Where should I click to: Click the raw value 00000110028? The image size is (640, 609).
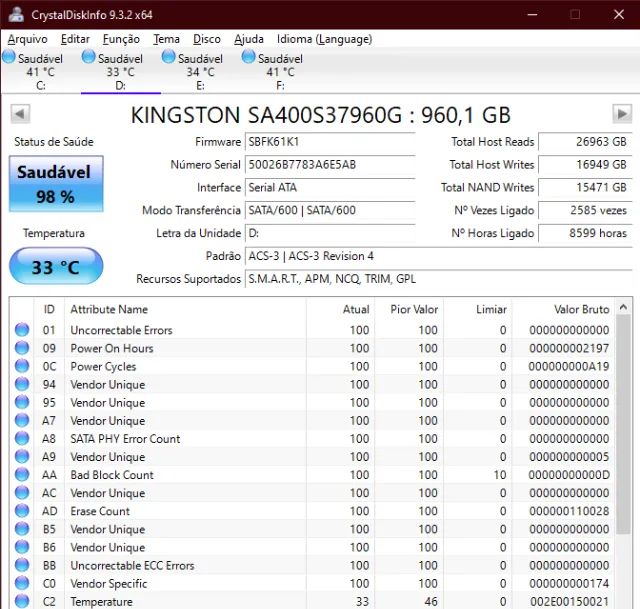569,511
